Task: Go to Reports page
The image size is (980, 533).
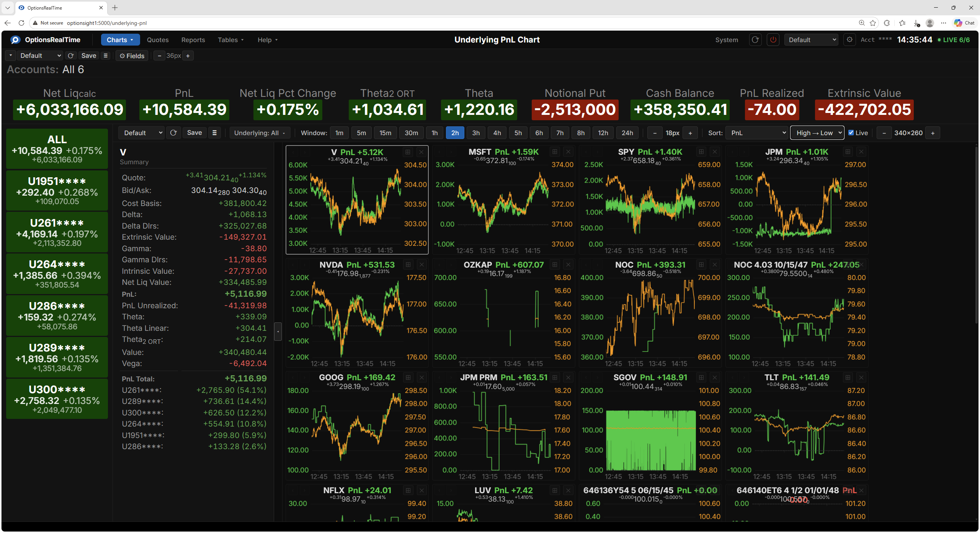Action: (193, 40)
